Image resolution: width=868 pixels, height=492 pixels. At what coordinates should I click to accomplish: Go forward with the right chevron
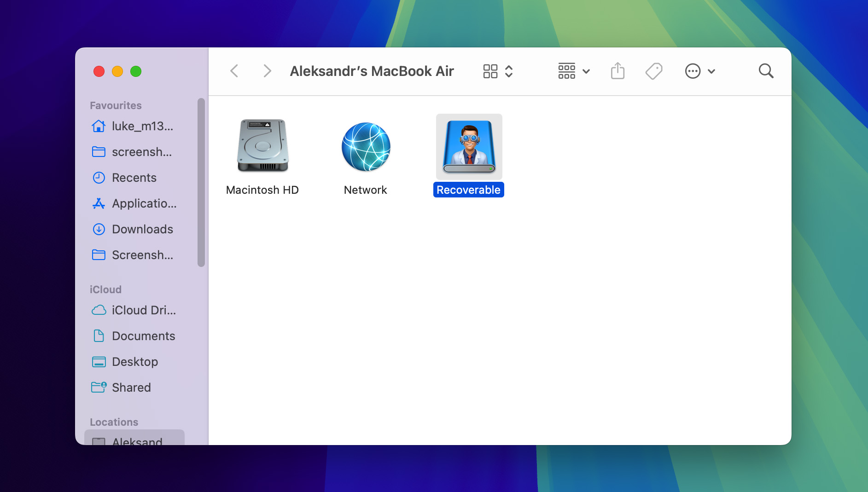[267, 71]
